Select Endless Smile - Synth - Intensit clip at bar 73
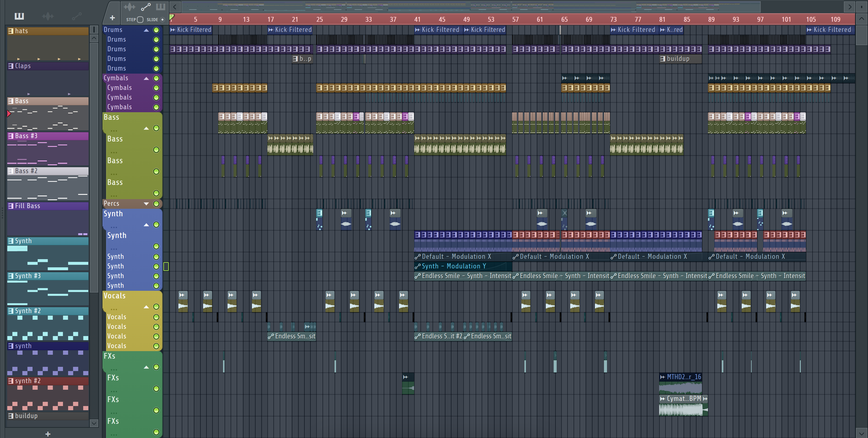Screen dimensions: 868x438 (x=659, y=276)
